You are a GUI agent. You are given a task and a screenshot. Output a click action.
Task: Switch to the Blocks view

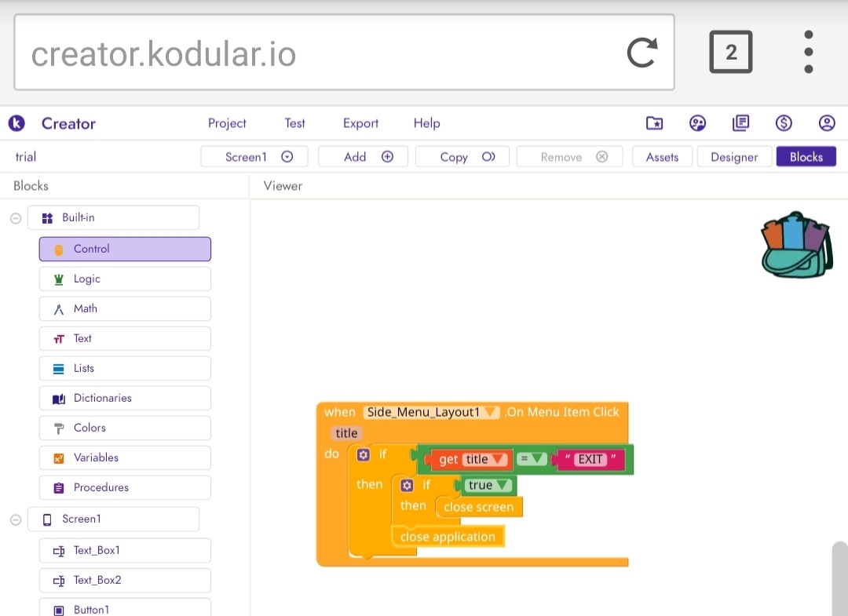click(806, 157)
